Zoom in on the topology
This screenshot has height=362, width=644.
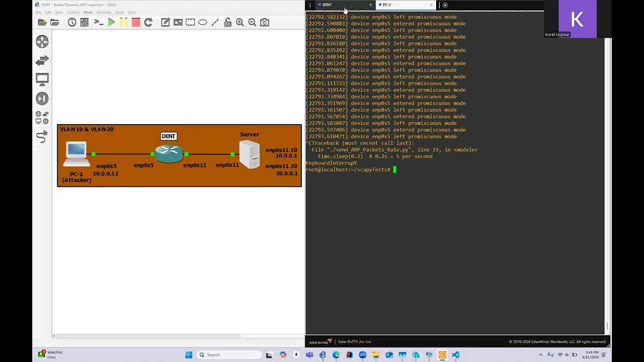point(240,22)
